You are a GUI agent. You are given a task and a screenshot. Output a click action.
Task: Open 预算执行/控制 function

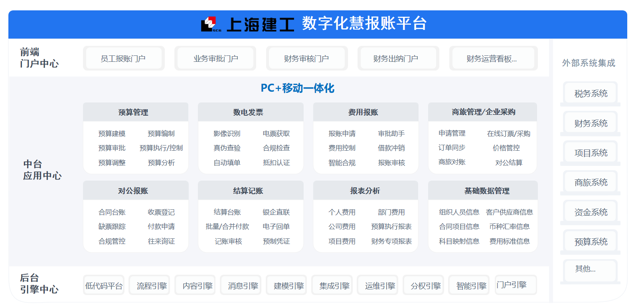pos(161,148)
